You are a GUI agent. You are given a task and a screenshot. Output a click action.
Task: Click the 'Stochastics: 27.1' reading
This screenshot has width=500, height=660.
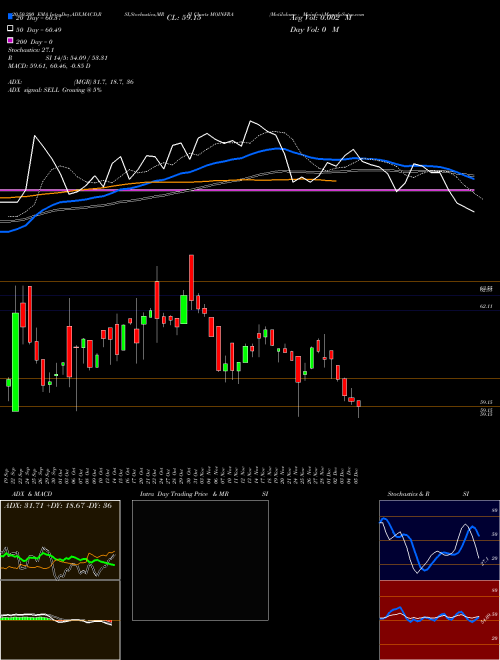coord(31,50)
